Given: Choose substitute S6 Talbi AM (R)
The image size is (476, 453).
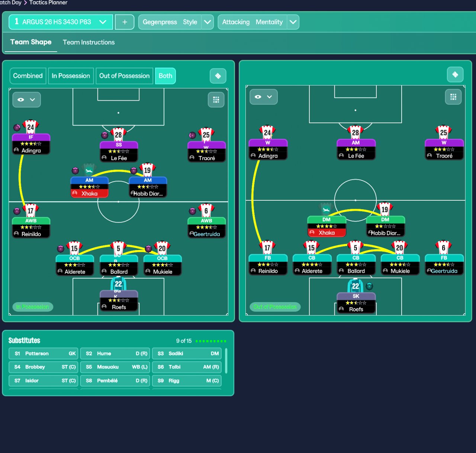Looking at the screenshot, I should 187,367.
